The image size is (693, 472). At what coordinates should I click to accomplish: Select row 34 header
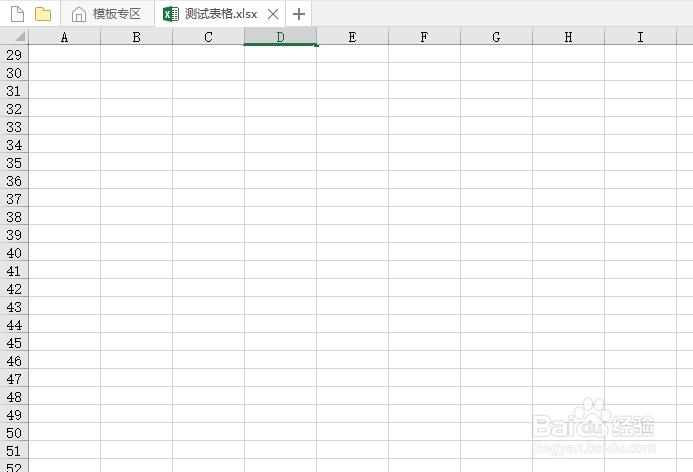pos(14,145)
